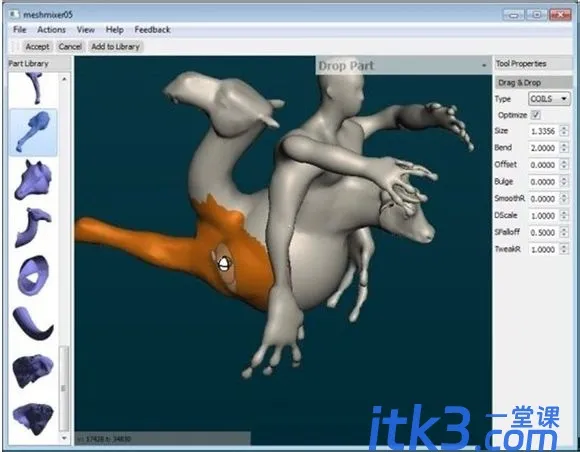Click the Optimize label text
580x452 pixels.
512,115
